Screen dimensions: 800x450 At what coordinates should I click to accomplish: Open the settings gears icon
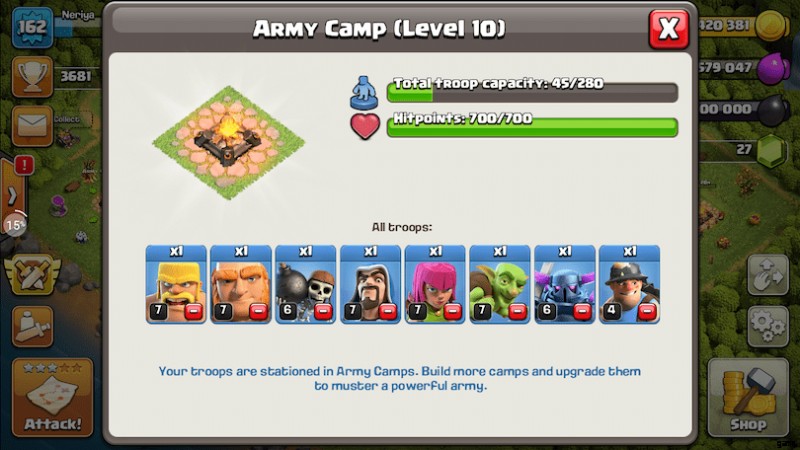pyautogui.click(x=768, y=326)
